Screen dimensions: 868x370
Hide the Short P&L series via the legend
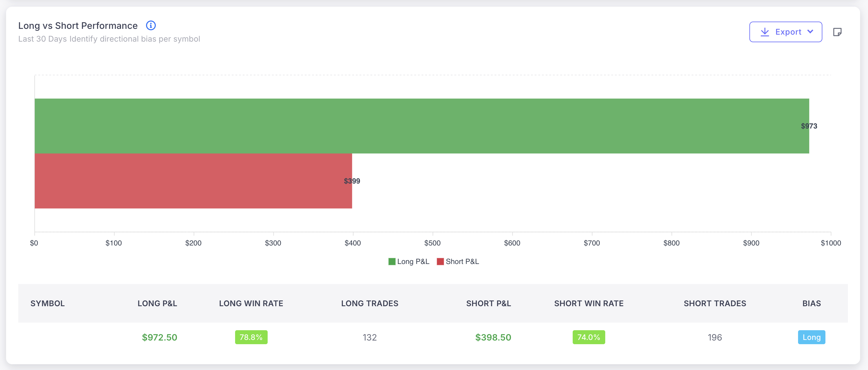click(458, 261)
